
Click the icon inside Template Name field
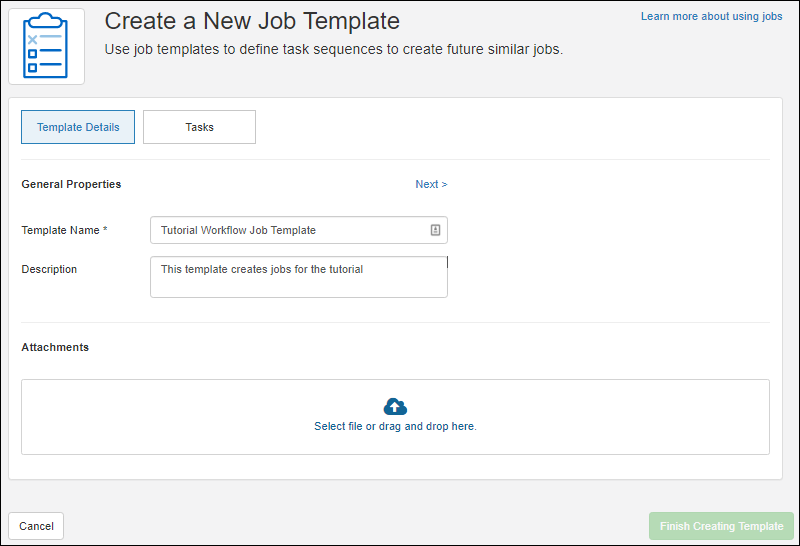pos(436,230)
